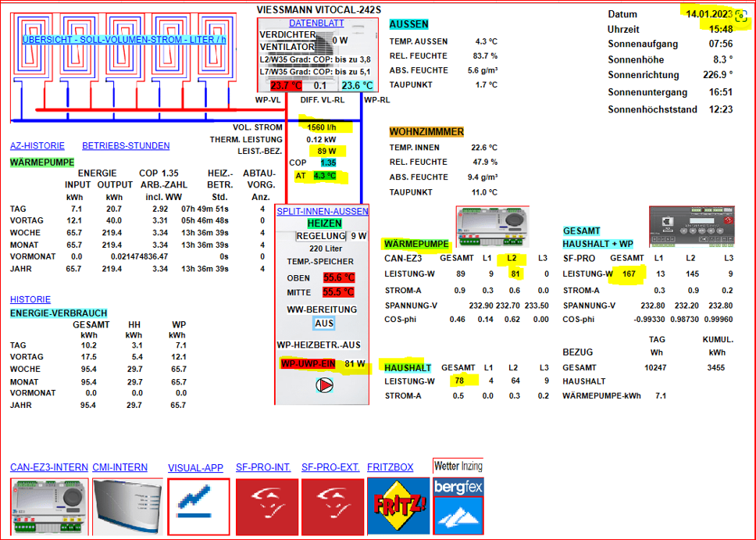756x540 pixels.
Task: Click the WP-VL temperature 23.7 °C
Action: 286,85
